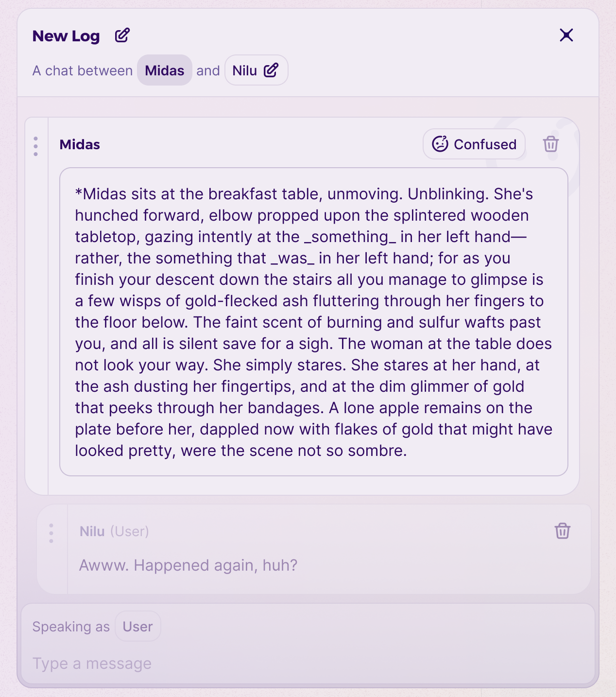Close the New Log dialog
Screen dimensions: 616x697
(x=566, y=35)
